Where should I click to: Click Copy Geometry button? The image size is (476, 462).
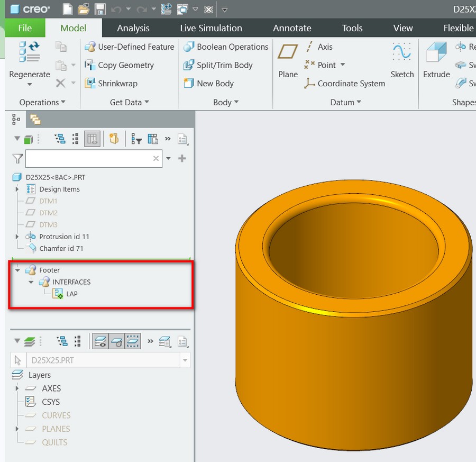click(x=120, y=65)
